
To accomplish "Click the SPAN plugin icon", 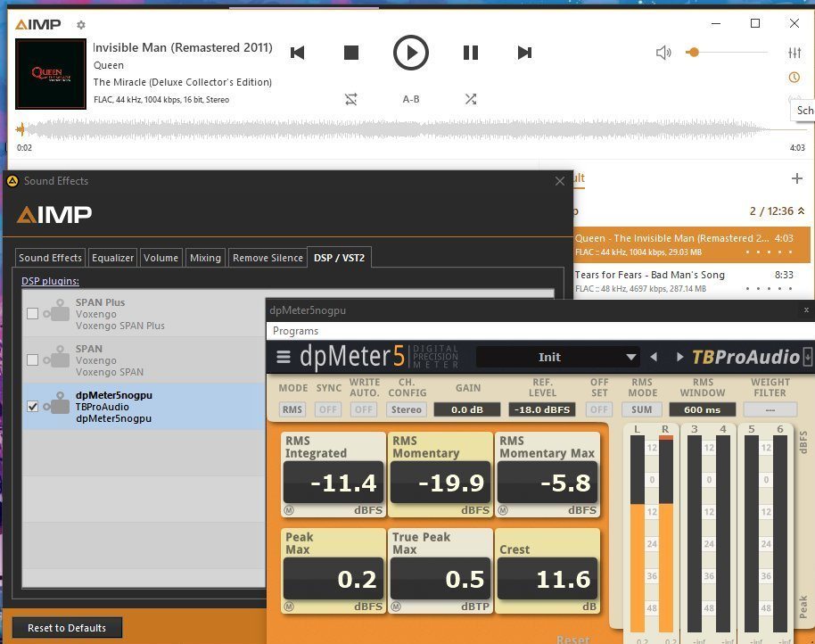I will pyautogui.click(x=57, y=358).
